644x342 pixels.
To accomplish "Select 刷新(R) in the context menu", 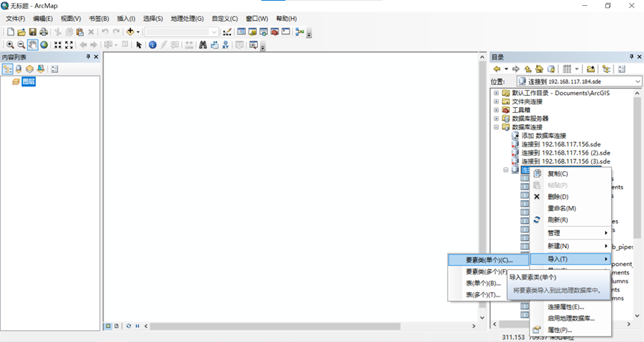I will pyautogui.click(x=570, y=220).
